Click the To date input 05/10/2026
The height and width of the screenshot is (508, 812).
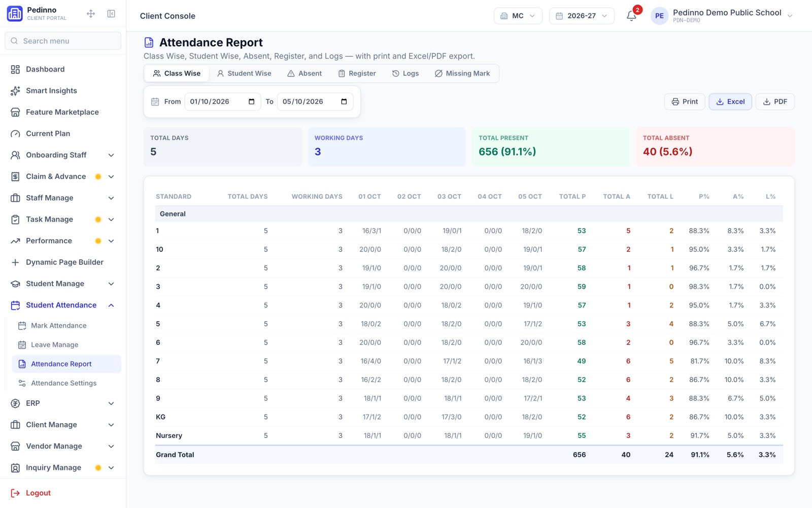pyautogui.click(x=315, y=102)
